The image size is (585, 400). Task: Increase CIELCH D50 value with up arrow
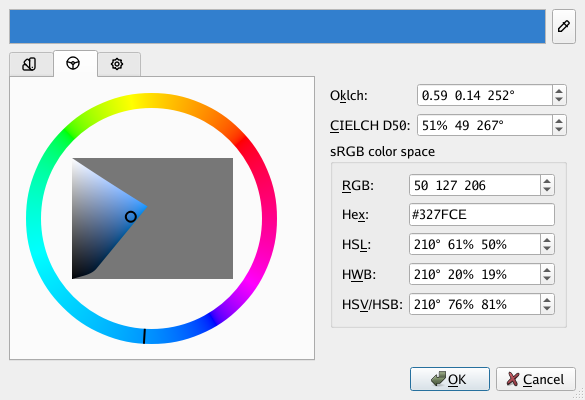tap(559, 121)
